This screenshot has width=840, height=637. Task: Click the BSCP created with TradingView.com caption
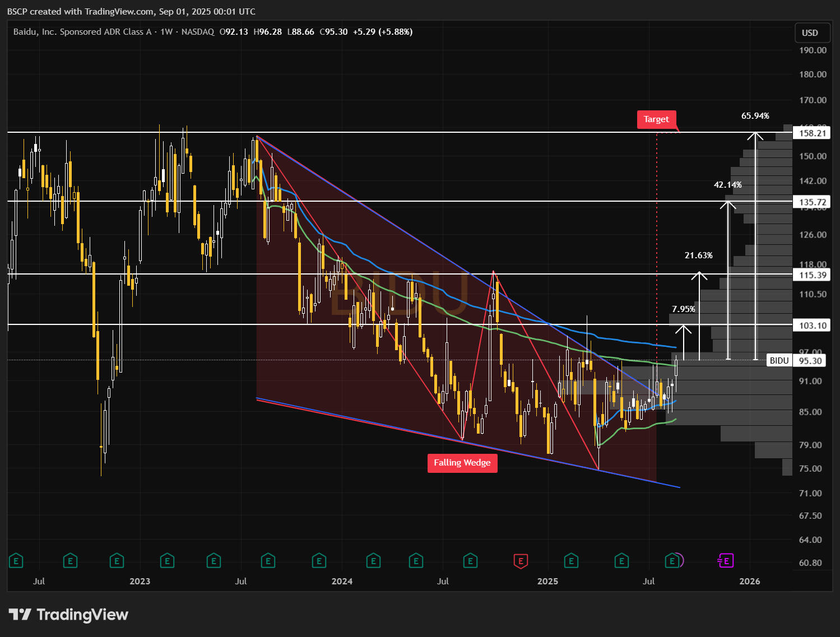click(x=131, y=11)
